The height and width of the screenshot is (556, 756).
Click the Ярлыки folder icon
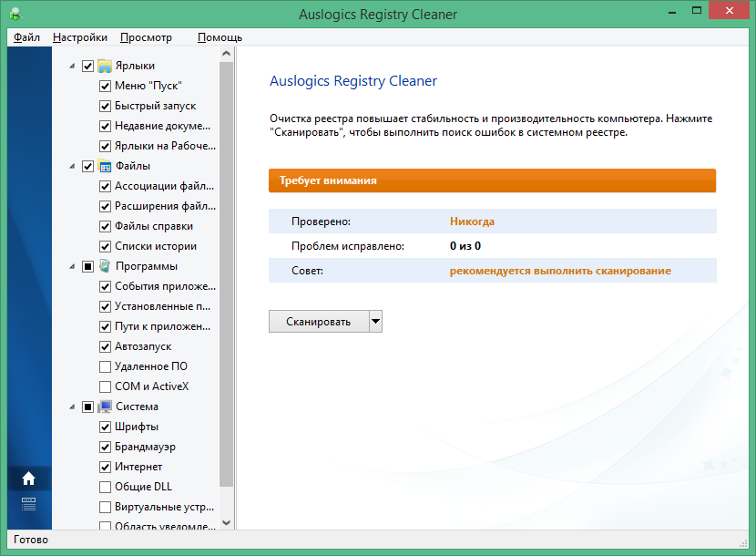coord(104,66)
